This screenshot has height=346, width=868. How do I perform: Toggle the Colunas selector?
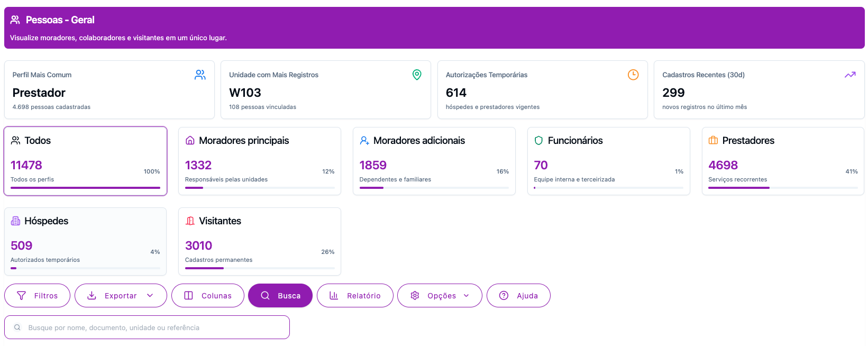208,296
